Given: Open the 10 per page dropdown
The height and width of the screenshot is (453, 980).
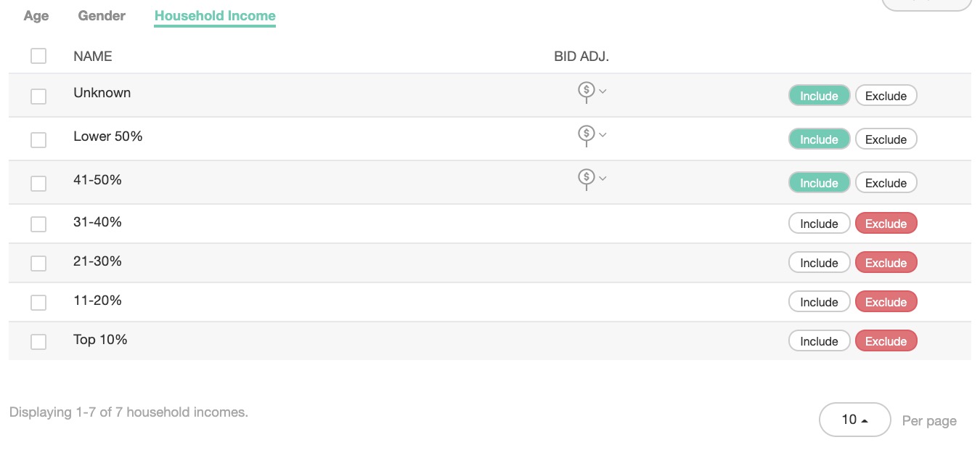Looking at the screenshot, I should tap(854, 420).
